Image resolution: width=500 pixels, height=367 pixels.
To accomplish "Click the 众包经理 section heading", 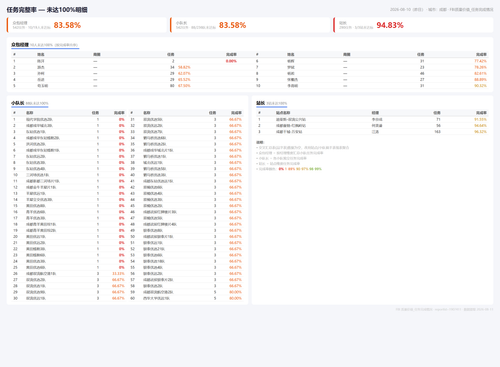I will pos(20,45).
